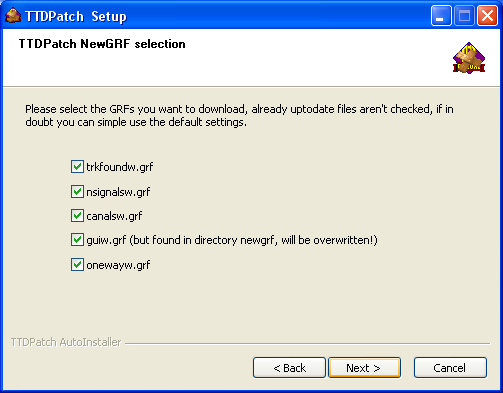This screenshot has height=393, width=503.
Task: Uncheck the guiw.grf checkbox
Action: 77,240
